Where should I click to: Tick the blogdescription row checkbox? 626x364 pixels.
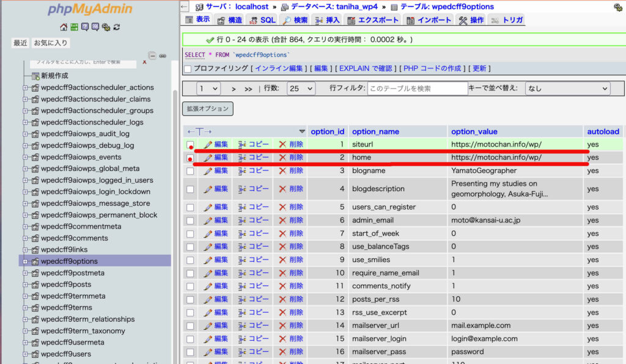(190, 189)
